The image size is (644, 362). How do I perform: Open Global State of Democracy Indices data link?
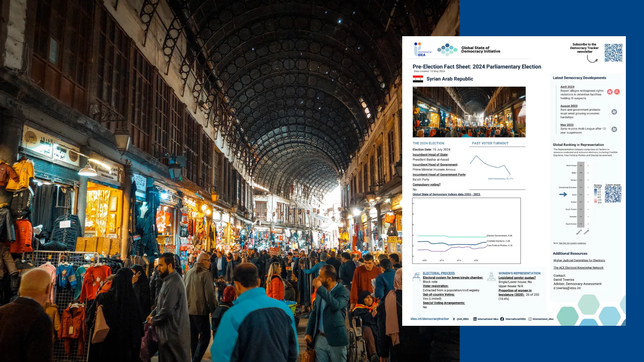[x=446, y=194]
